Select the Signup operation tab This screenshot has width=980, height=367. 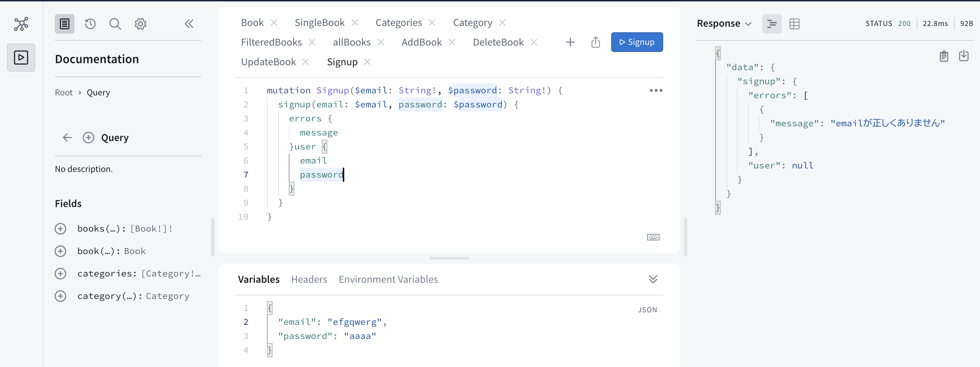tap(342, 62)
